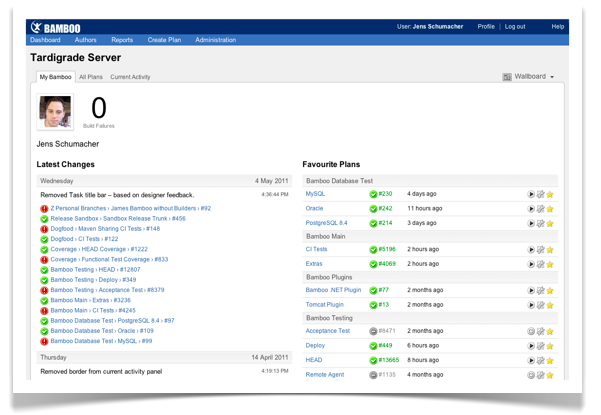
Task: Run the MySQL plan build
Action: [x=531, y=194]
